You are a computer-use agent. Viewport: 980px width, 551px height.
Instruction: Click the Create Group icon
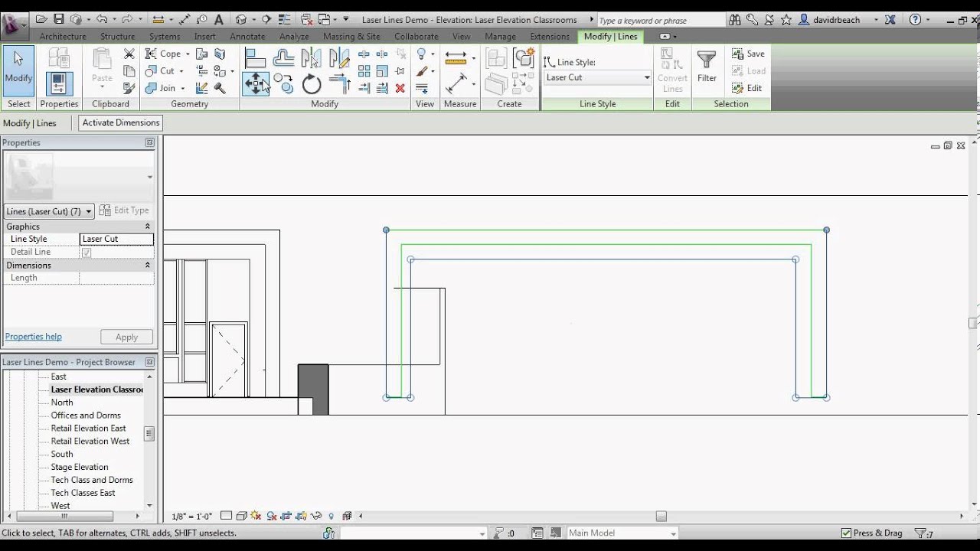click(x=524, y=58)
